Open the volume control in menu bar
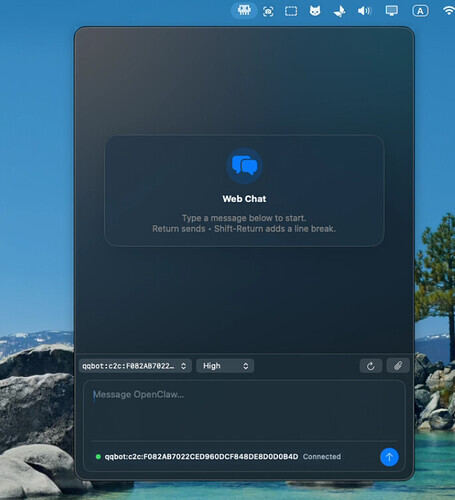The width and height of the screenshot is (455, 500). coord(364,11)
